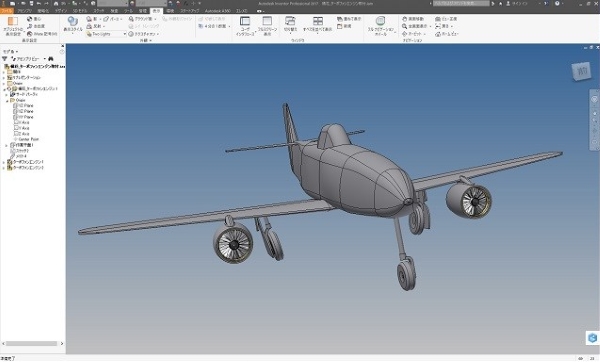Image resolution: width=600 pixels, height=362 pixels.
Task: Click the Object Visibility icon in ribbon
Action: pos(13,26)
